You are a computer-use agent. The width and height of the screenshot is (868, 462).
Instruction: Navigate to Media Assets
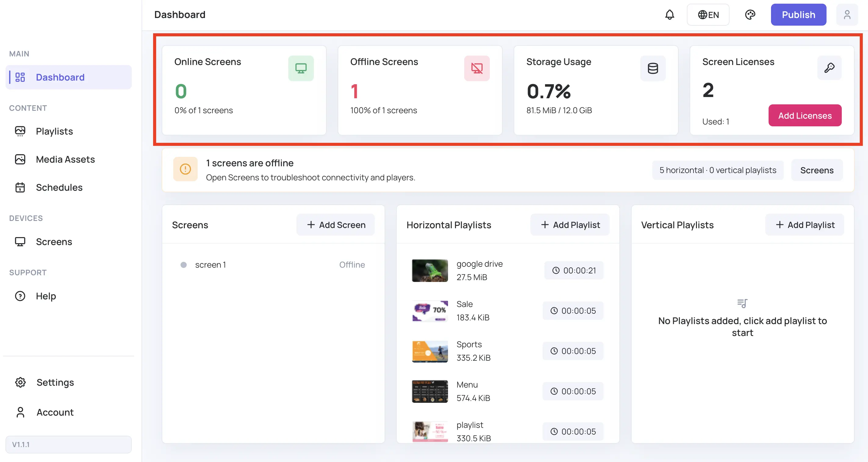(69, 159)
